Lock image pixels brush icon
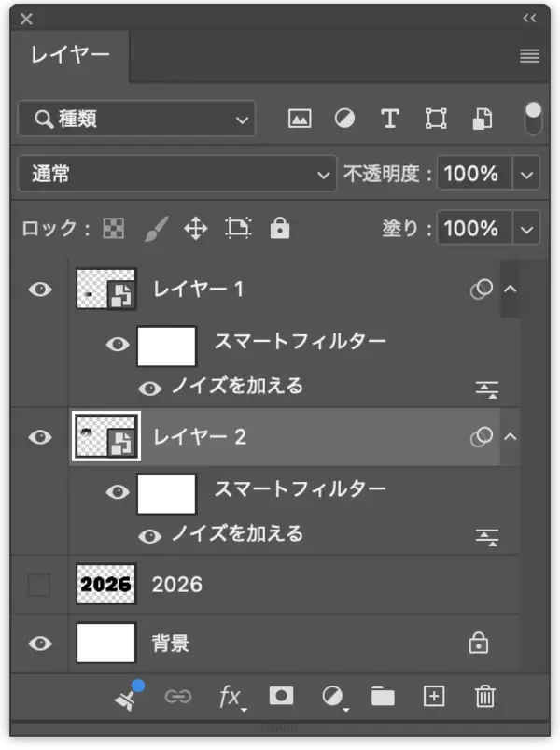Image resolution: width=560 pixels, height=750 pixels. (x=156, y=229)
